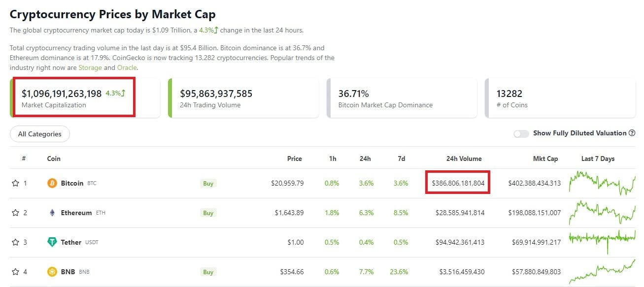Follow the Oracle trend link

click(127, 67)
